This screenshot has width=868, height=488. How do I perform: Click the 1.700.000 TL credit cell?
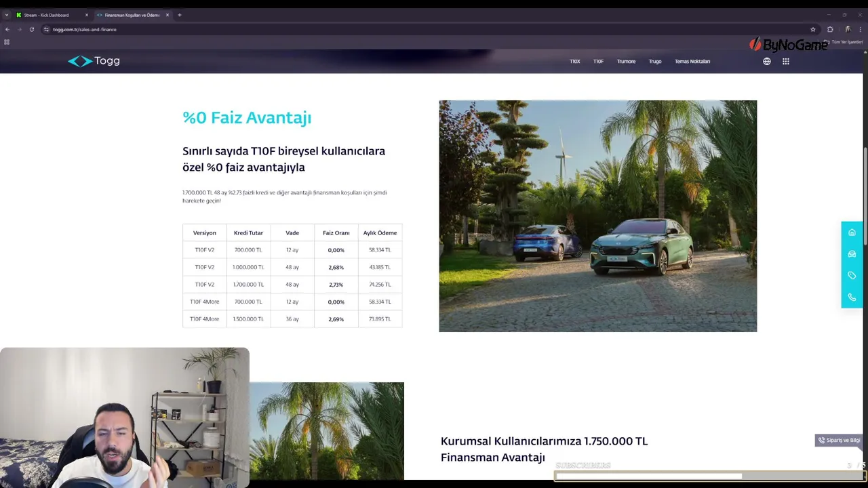point(248,285)
